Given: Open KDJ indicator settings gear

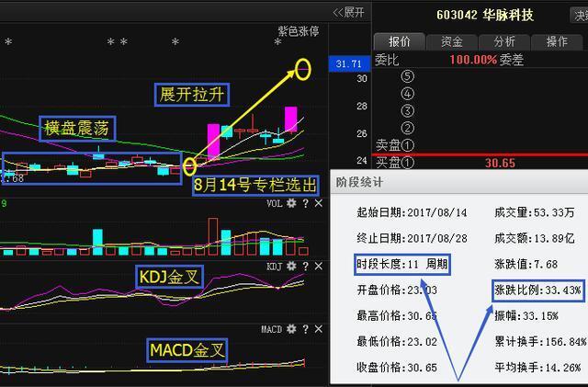Looking at the screenshot, I should click(290, 267).
